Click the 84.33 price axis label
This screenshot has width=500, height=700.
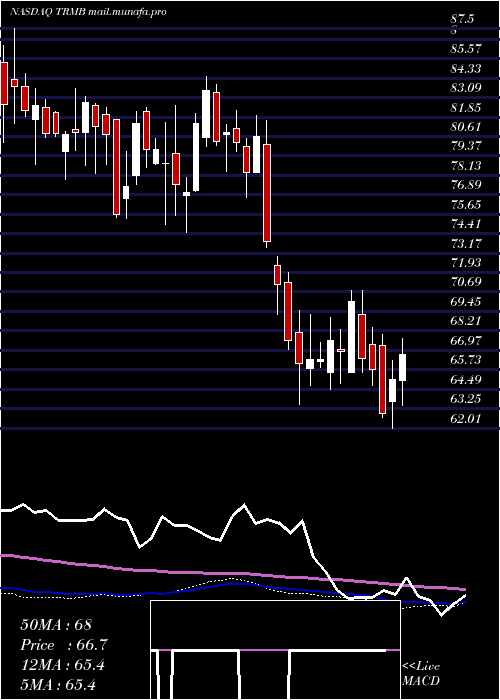pos(466,68)
